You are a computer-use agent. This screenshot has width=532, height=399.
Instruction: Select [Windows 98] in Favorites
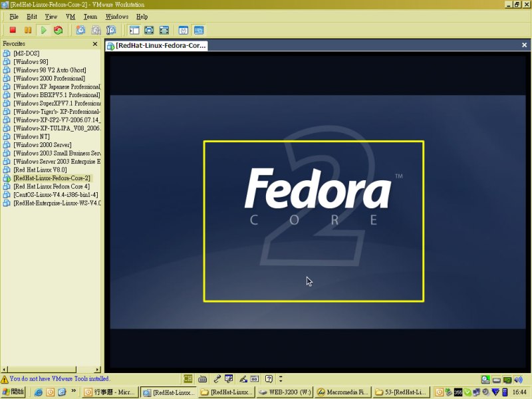pyautogui.click(x=31, y=62)
